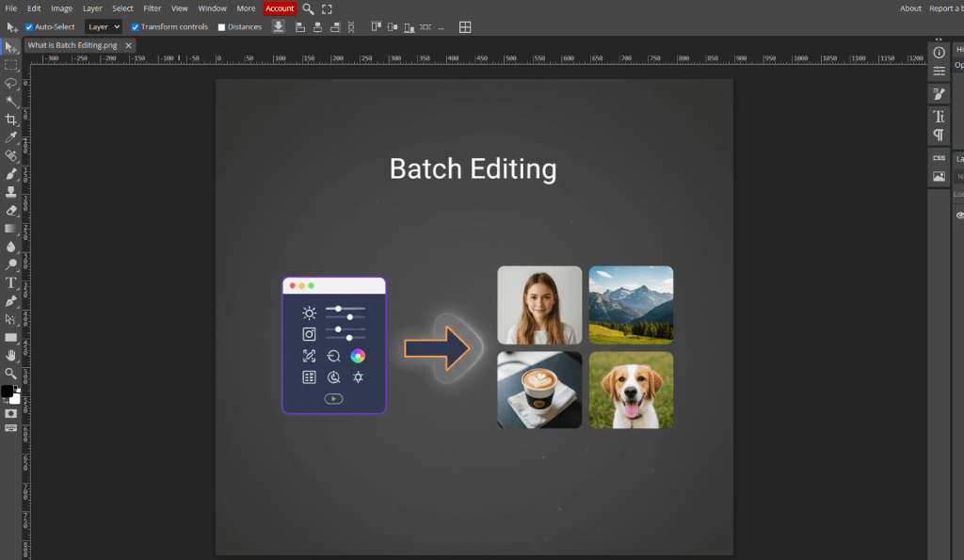This screenshot has height=560, width=964.
Task: Select the Eraser tool
Action: [x=11, y=210]
